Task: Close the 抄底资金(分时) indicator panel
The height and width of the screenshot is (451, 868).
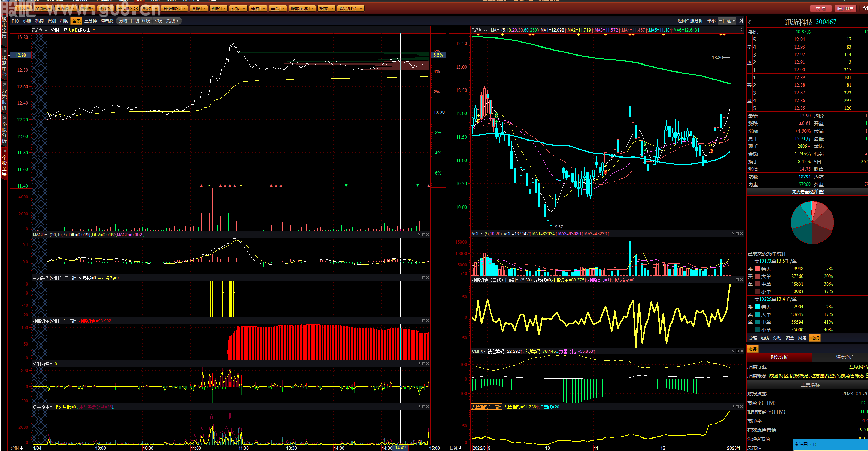Action: (428, 321)
